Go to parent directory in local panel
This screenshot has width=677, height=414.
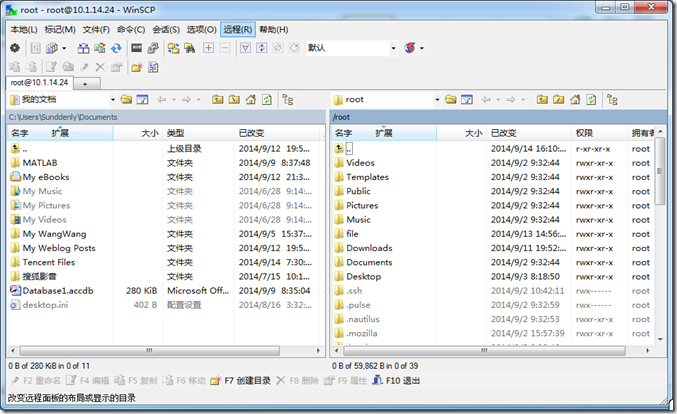pos(218,100)
